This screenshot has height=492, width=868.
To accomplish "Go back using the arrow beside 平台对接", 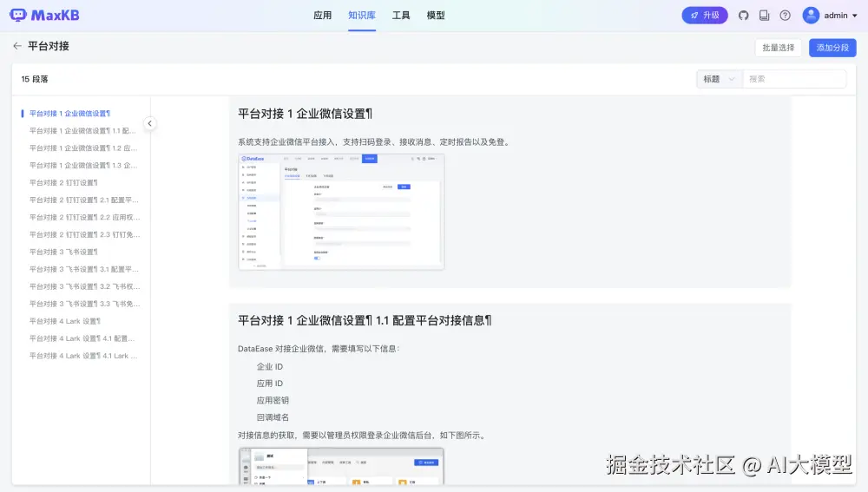I will tap(17, 46).
